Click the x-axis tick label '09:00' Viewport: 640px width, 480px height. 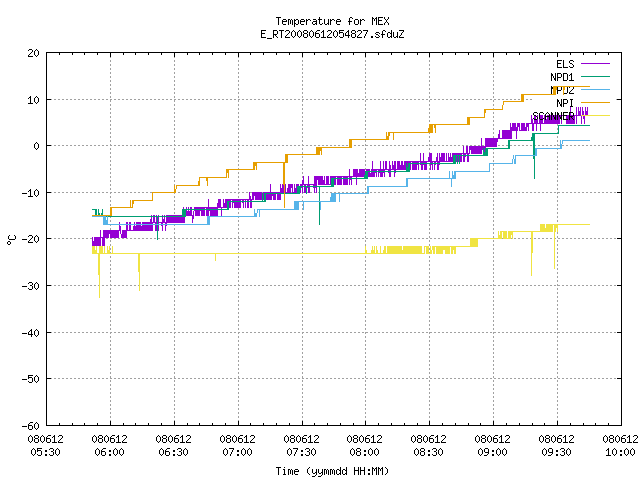[x=493, y=452]
